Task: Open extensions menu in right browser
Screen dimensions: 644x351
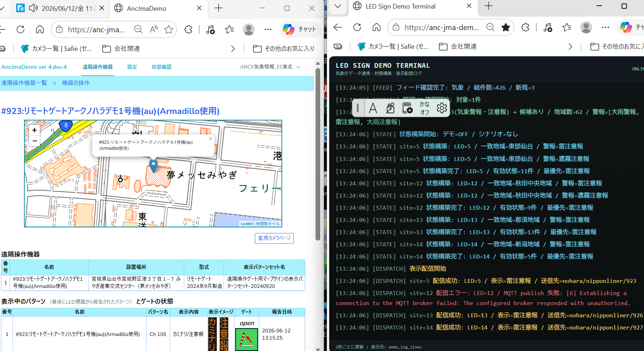Action: click(x=525, y=27)
